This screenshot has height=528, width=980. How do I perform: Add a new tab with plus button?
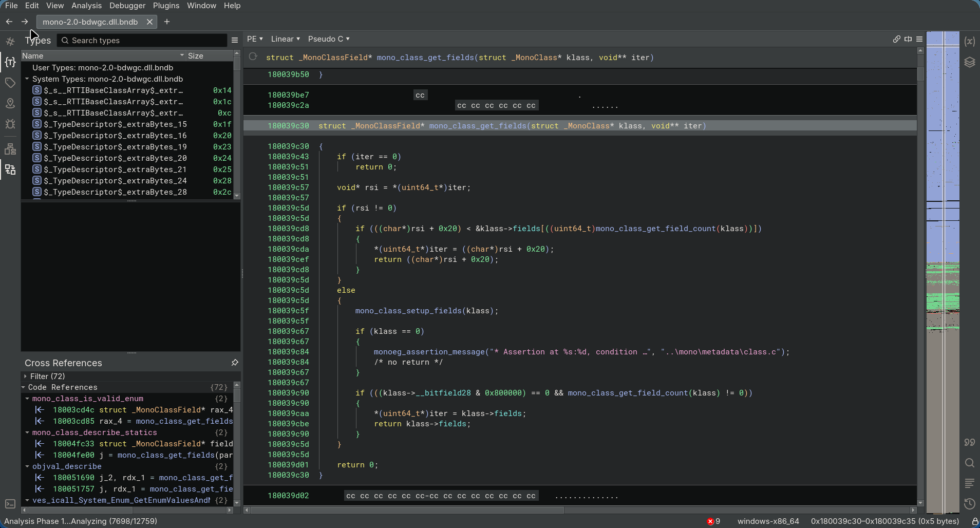tap(167, 22)
